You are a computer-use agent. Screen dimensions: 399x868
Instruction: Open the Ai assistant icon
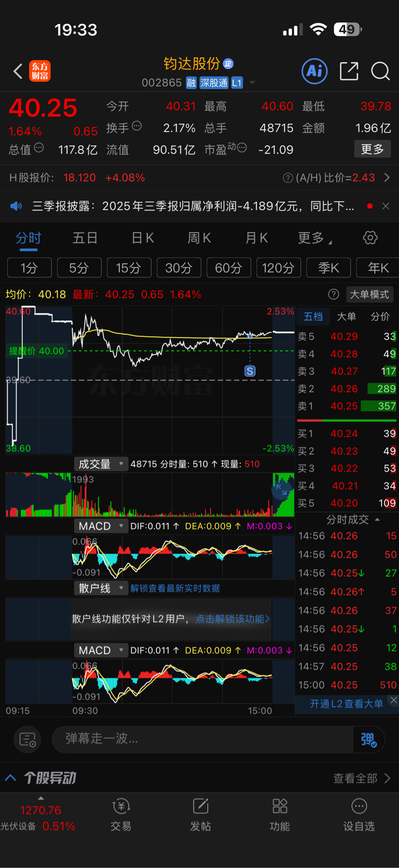(x=315, y=71)
